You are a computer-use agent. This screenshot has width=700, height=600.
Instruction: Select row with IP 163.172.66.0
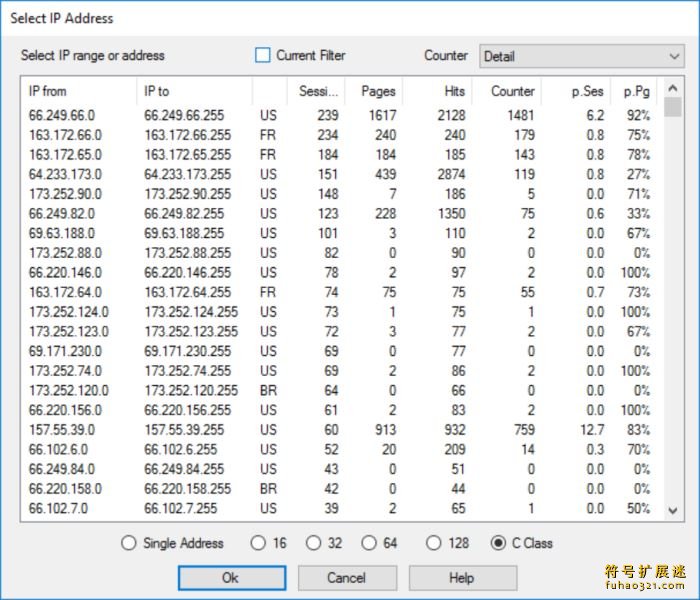coord(340,135)
